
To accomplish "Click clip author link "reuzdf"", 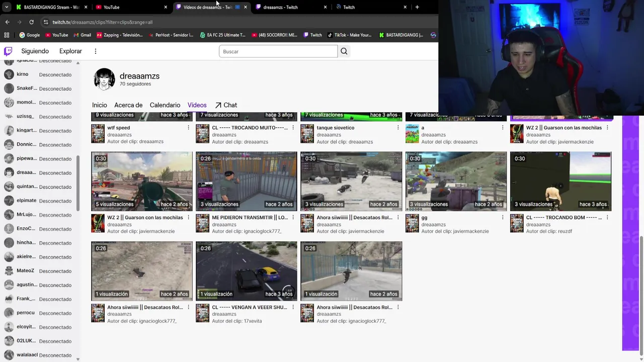I will coord(565,231).
